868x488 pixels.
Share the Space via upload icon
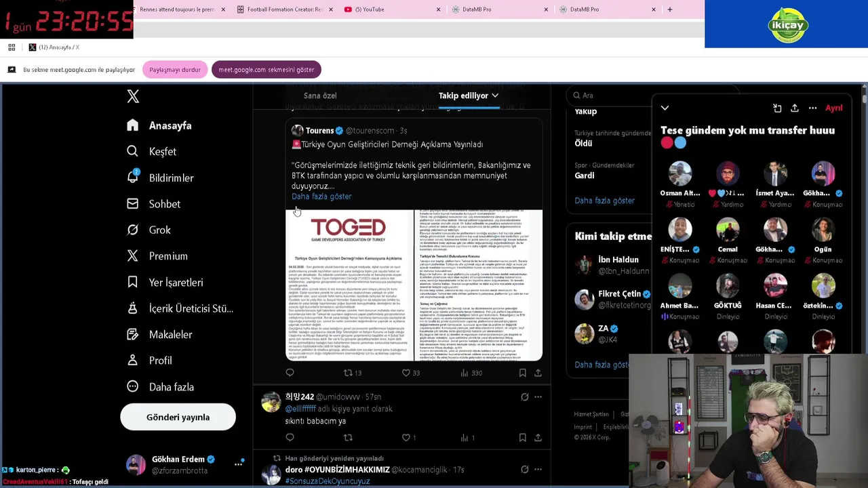795,108
